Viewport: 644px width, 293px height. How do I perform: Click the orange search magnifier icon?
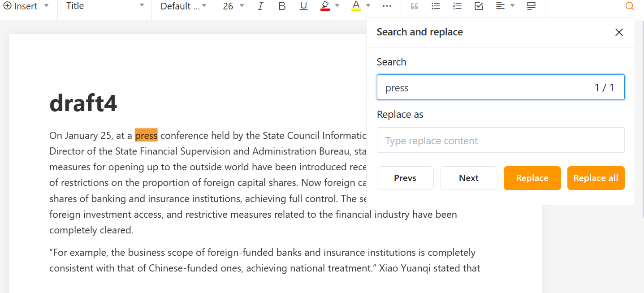coord(630,6)
